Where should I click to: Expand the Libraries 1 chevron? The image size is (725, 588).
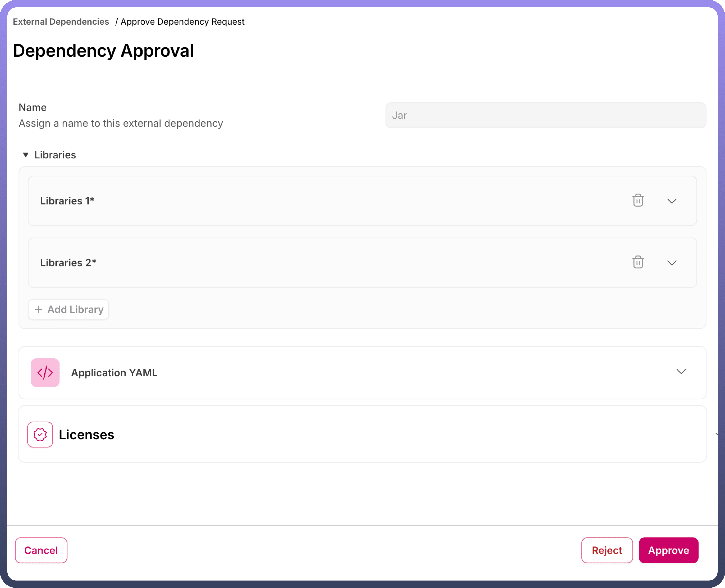click(672, 201)
